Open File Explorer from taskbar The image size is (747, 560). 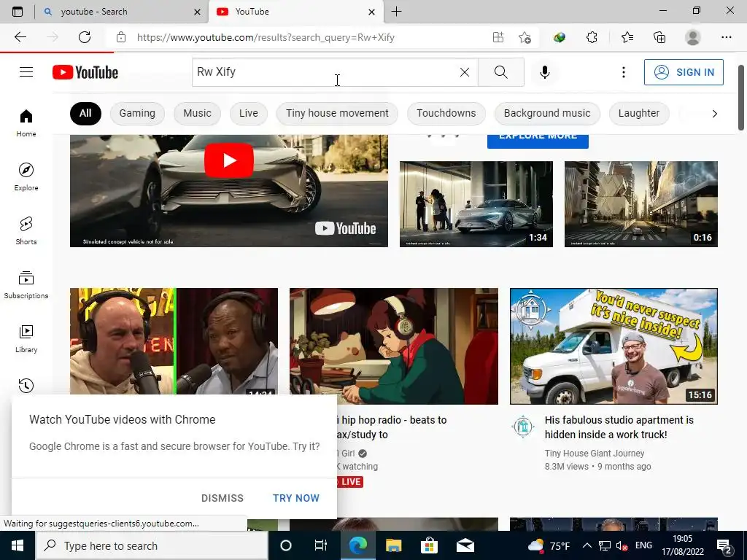393,545
